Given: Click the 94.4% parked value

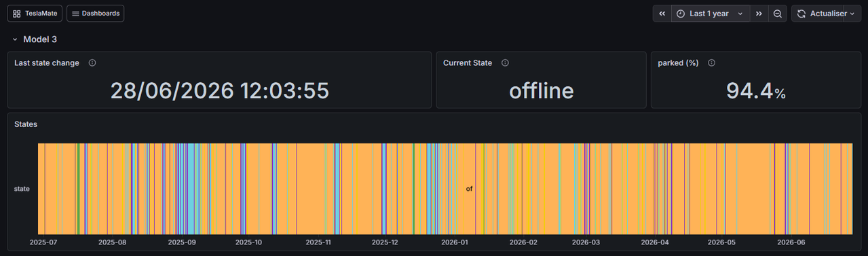Looking at the screenshot, I should click(756, 90).
